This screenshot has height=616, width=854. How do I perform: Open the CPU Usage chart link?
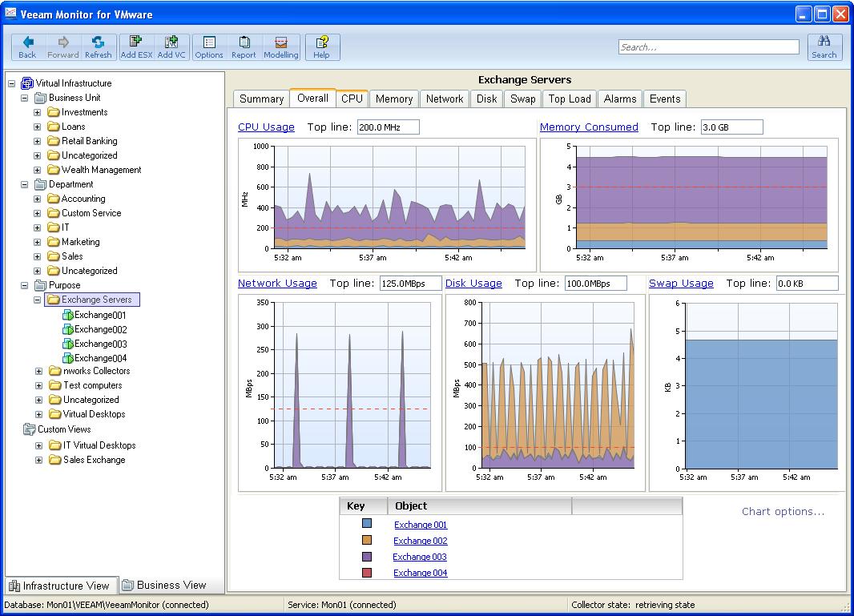[x=266, y=127]
